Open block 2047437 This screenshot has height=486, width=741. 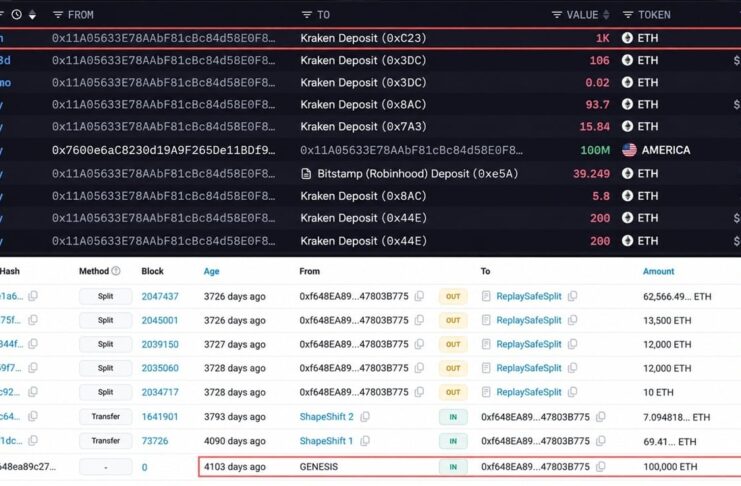pyautogui.click(x=160, y=296)
